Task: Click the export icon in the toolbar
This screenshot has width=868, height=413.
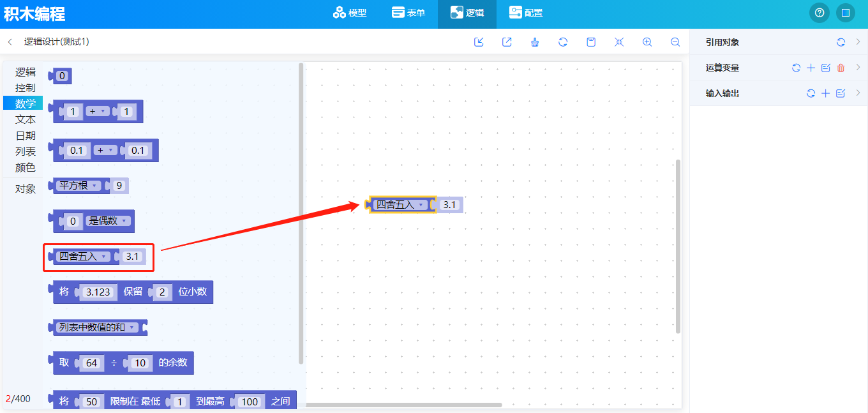Action: pyautogui.click(x=507, y=42)
